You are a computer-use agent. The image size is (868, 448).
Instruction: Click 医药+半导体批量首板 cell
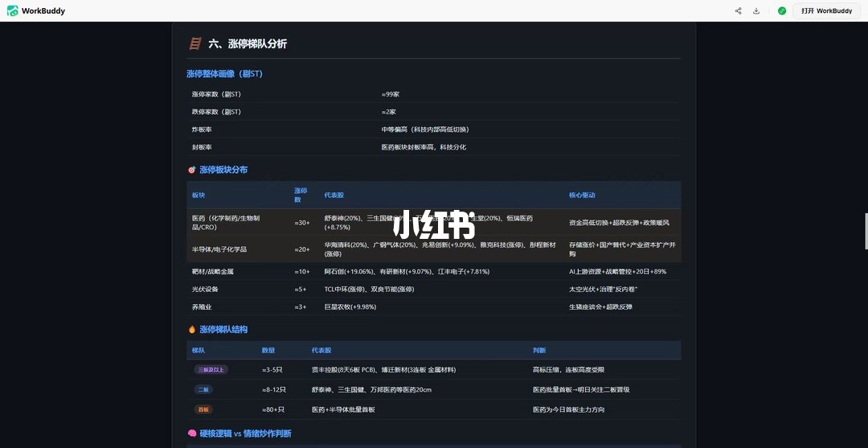tap(343, 409)
